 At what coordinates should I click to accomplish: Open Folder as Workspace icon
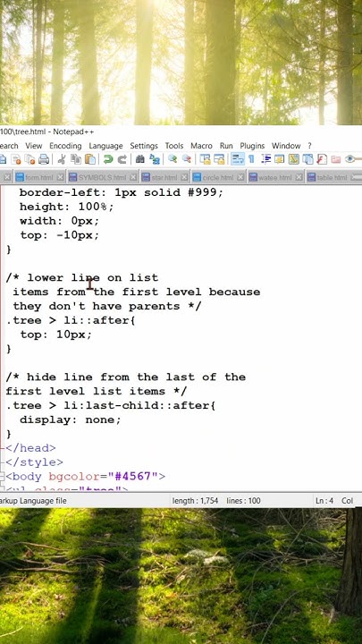click(x=336, y=159)
